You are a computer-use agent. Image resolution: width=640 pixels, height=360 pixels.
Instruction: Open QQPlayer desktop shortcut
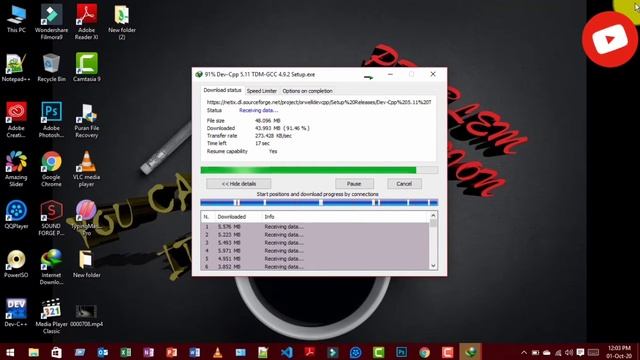(16, 215)
